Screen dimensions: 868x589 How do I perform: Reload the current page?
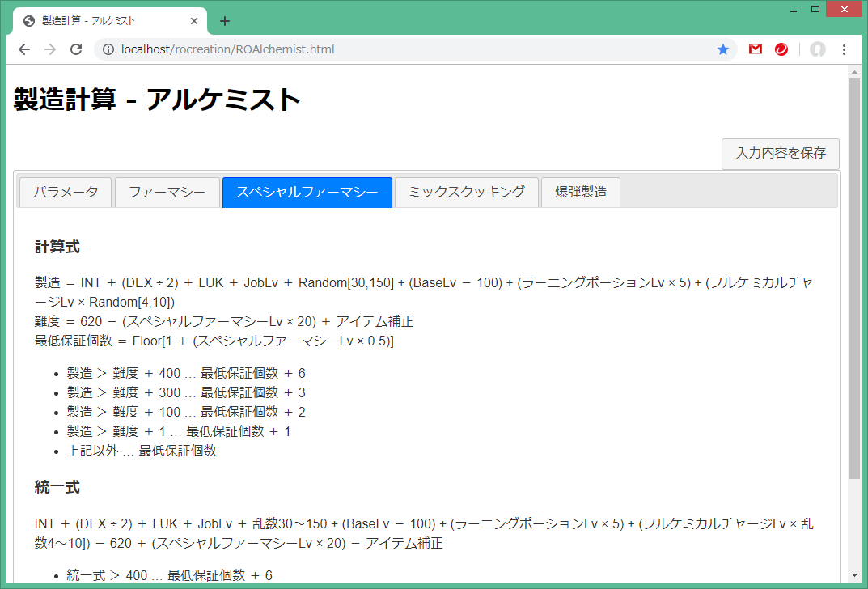tap(76, 49)
